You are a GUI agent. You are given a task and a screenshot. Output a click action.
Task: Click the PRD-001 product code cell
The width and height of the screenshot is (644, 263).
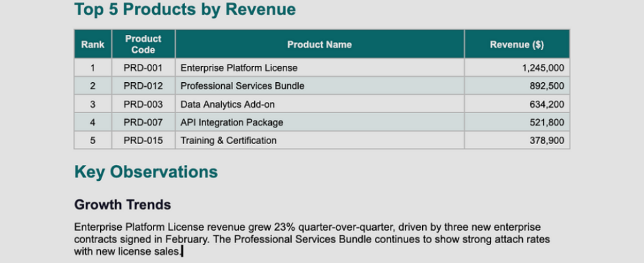point(143,68)
